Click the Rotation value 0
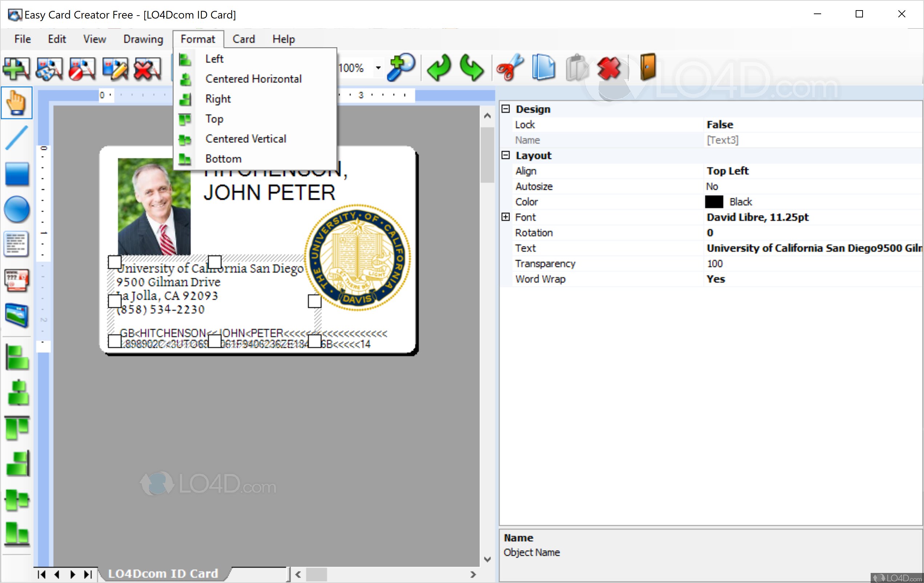The image size is (924, 583). [710, 233]
